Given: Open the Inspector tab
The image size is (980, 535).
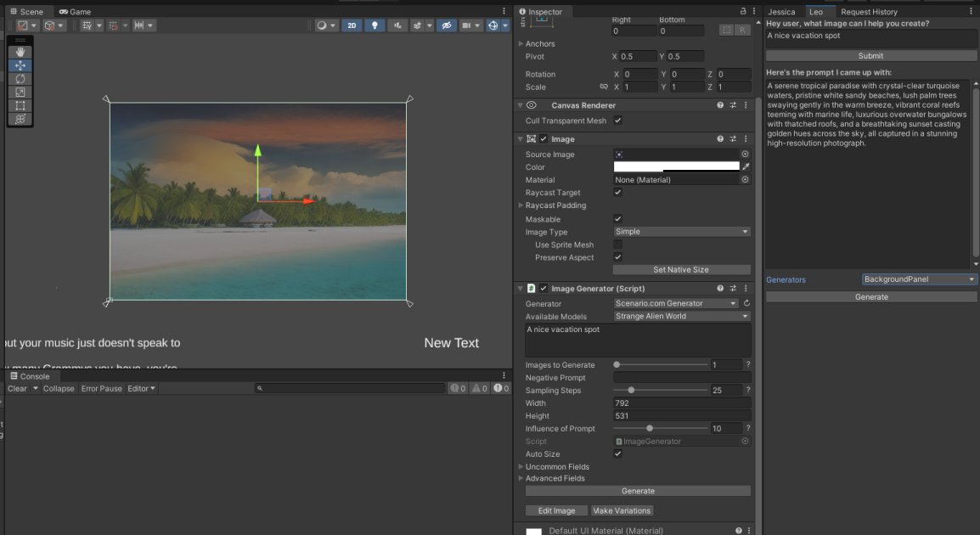Looking at the screenshot, I should [541, 11].
